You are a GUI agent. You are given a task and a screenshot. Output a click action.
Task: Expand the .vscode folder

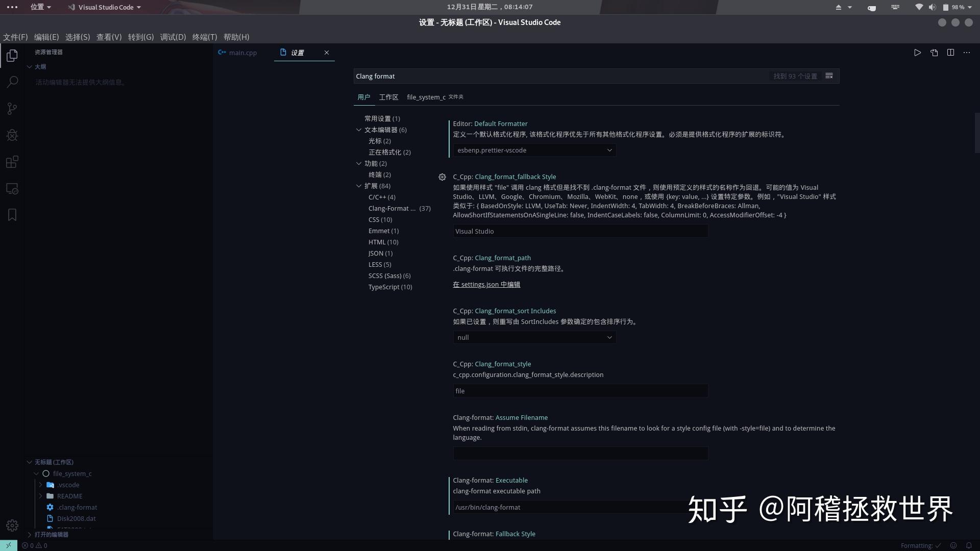(41, 485)
